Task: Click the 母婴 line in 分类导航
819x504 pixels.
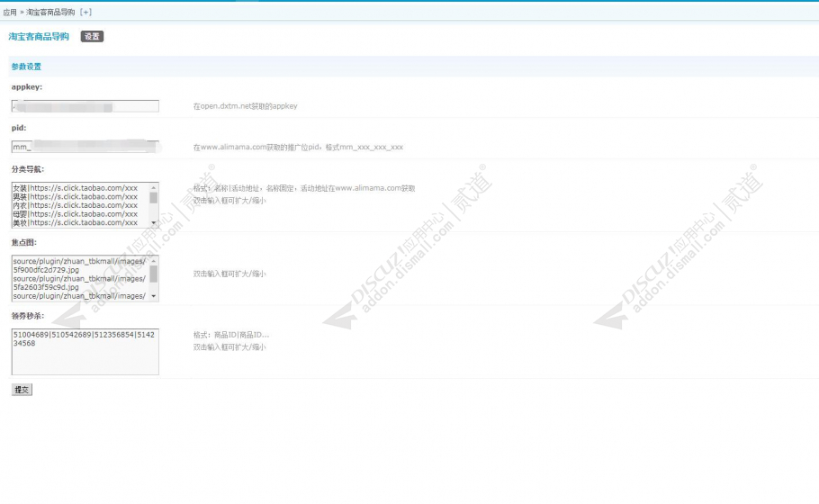Action: point(76,214)
